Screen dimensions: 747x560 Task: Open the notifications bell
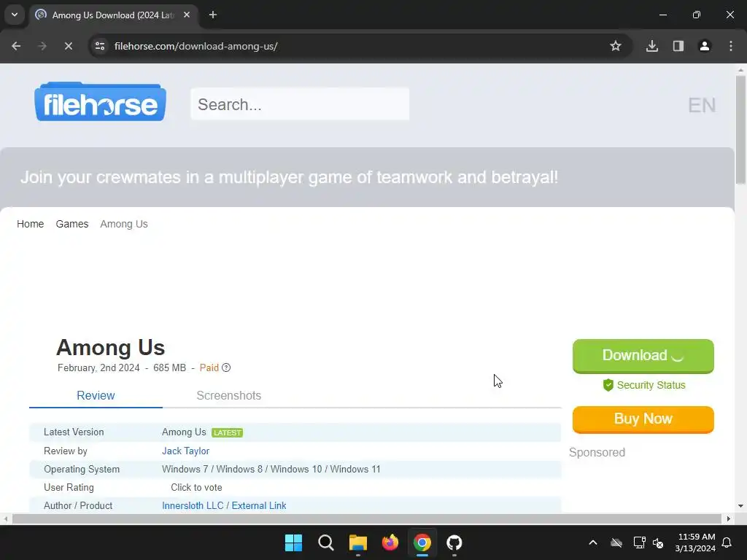coord(727,542)
